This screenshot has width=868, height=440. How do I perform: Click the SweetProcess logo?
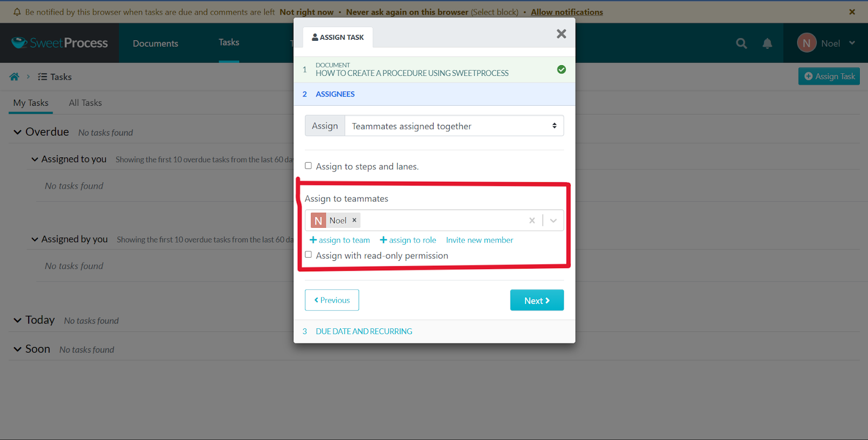pyautogui.click(x=60, y=43)
